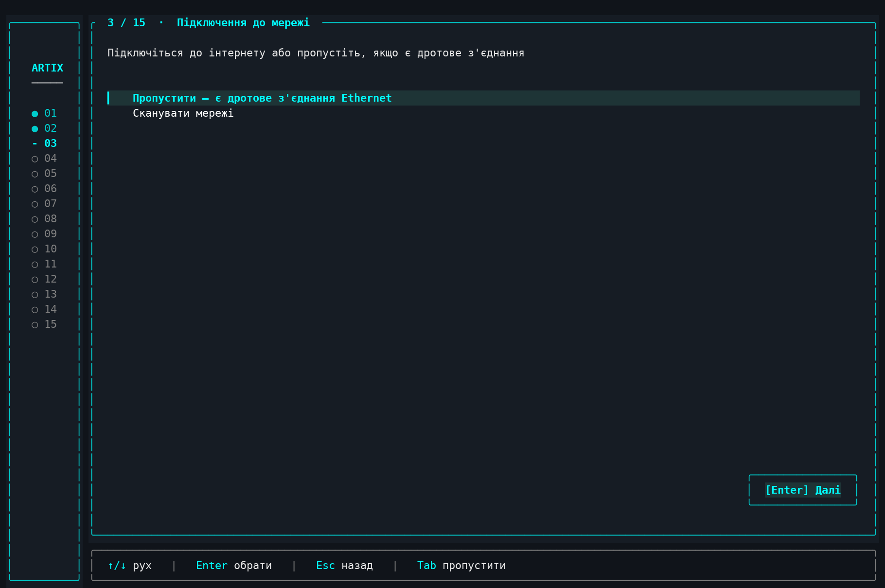Click the '3 / 15' step counter title

tap(126, 23)
